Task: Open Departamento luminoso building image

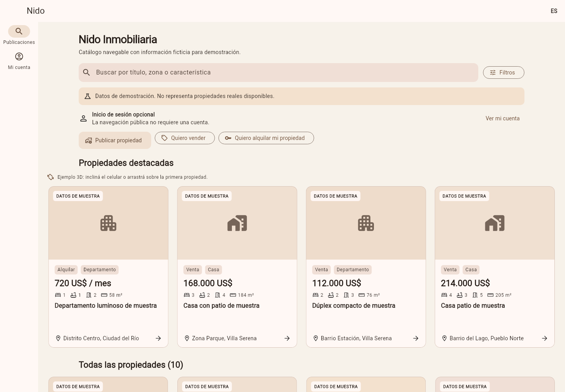Action: 108,223
